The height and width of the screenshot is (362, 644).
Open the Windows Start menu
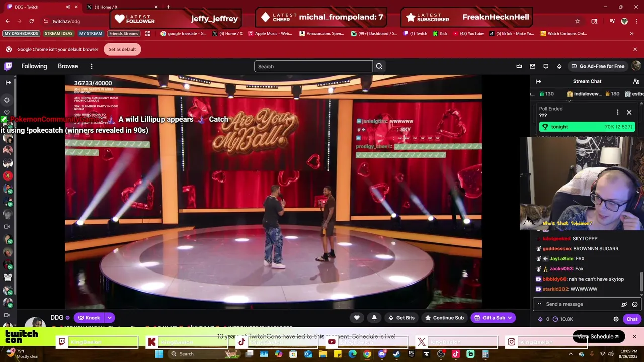[x=159, y=354]
